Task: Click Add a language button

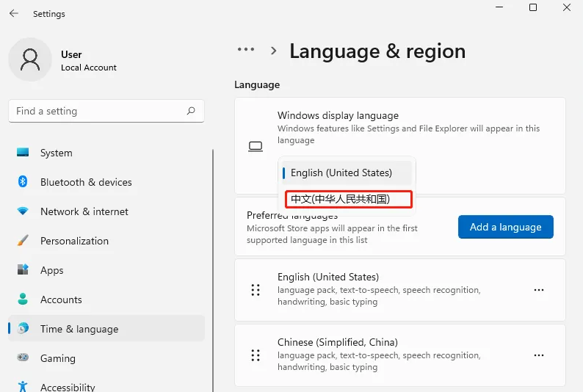Action: coord(506,227)
